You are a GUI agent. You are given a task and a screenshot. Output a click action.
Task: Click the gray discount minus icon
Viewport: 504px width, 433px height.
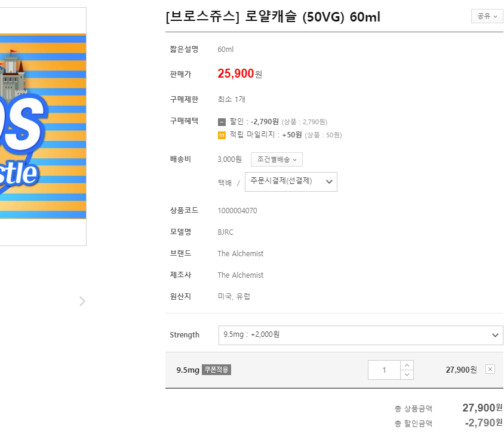tap(222, 122)
